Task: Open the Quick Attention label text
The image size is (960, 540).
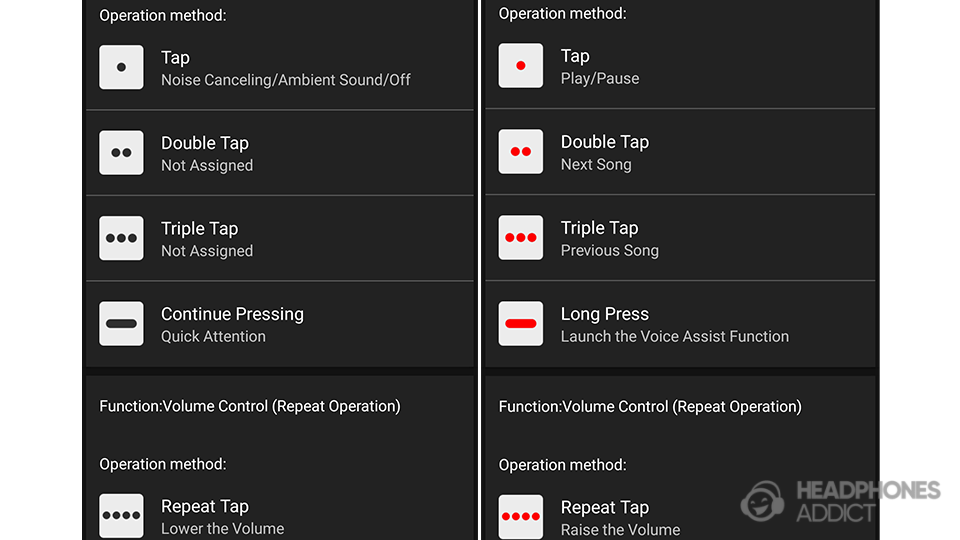Action: click(x=213, y=337)
